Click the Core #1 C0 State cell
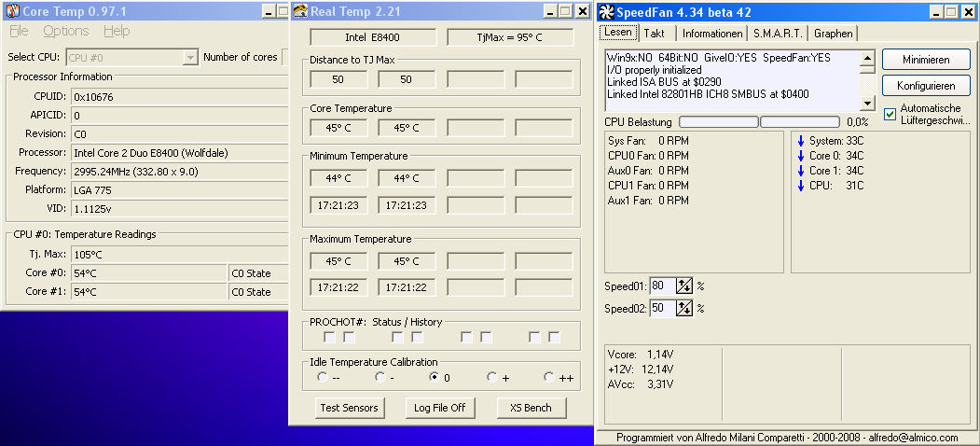Screen dimensions: 980x446 coord(258,291)
